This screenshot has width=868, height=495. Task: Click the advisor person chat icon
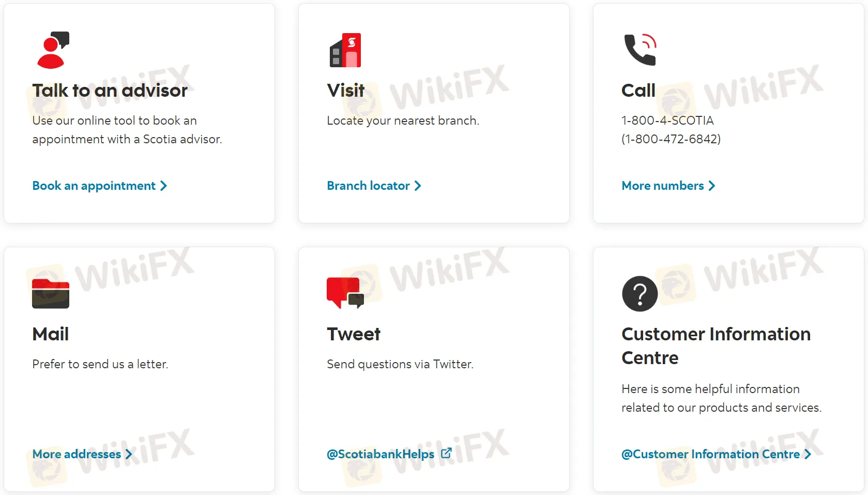(53, 50)
